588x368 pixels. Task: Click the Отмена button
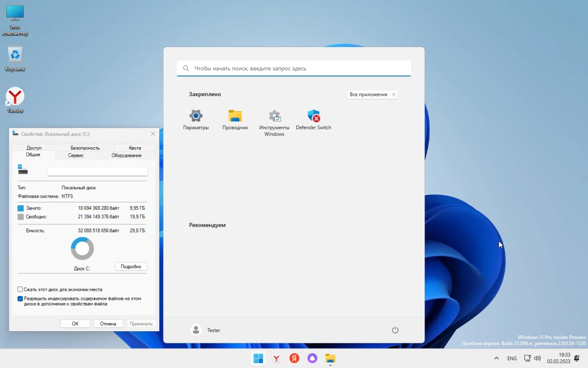coord(108,324)
